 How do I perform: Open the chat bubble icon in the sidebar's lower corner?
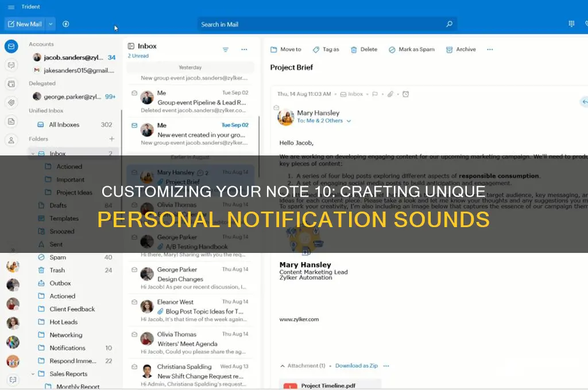pos(13,380)
